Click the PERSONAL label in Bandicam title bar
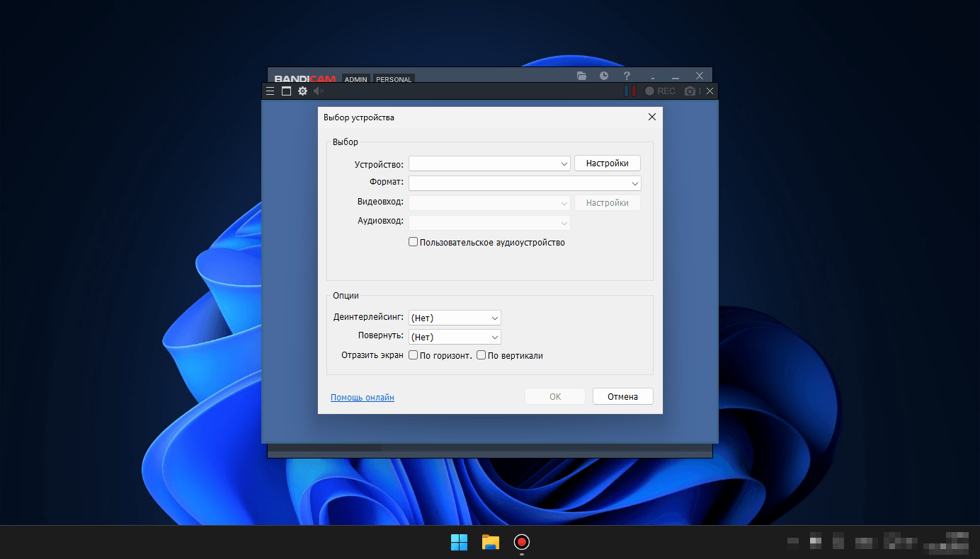 click(394, 79)
